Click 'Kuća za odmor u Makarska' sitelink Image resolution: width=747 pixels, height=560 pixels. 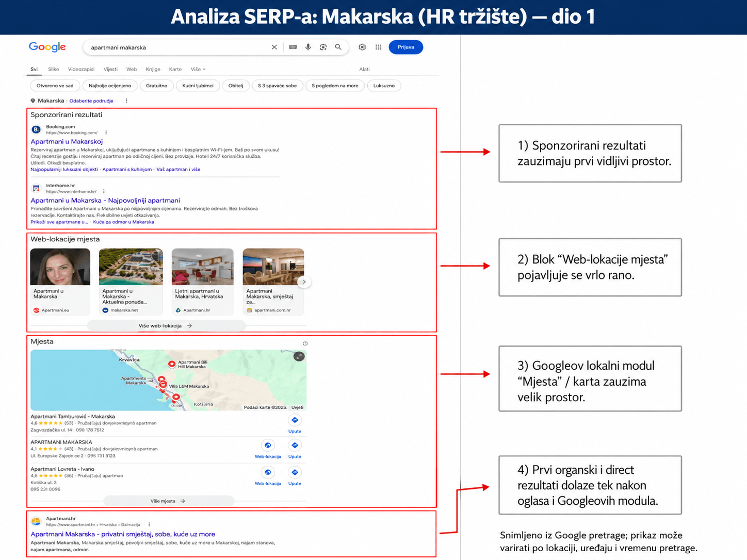[x=123, y=222]
